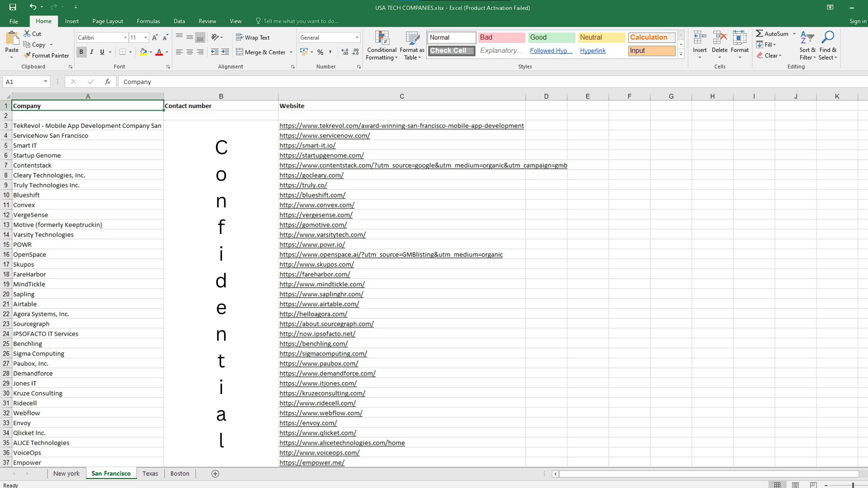Click Sign in at the top right
The width and height of the screenshot is (868, 488).
pyautogui.click(x=858, y=21)
